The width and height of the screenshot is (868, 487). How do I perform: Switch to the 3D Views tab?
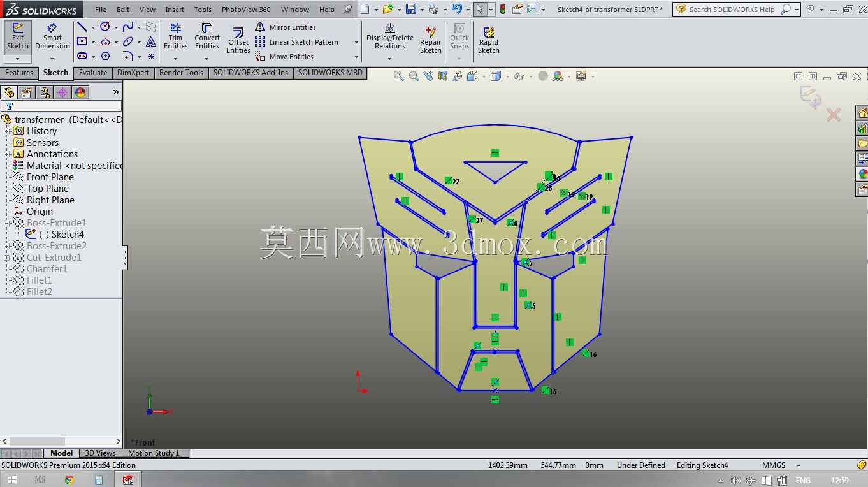(101, 453)
